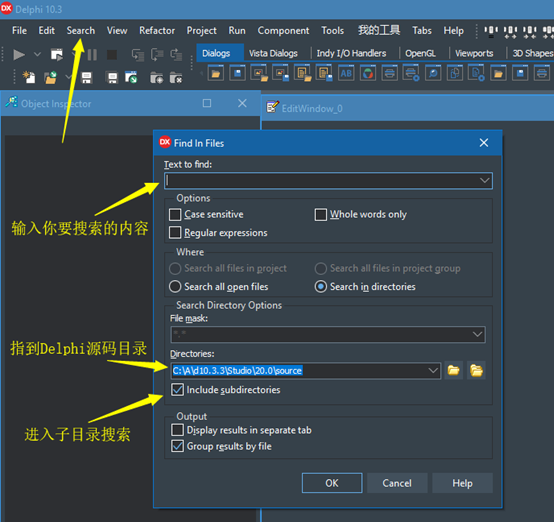Click the Run Until Return icon
Screen dimensions: 554x522
point(176,55)
